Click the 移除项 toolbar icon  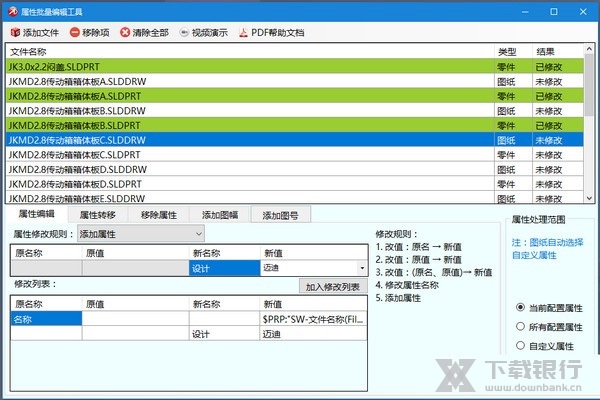tap(75, 33)
